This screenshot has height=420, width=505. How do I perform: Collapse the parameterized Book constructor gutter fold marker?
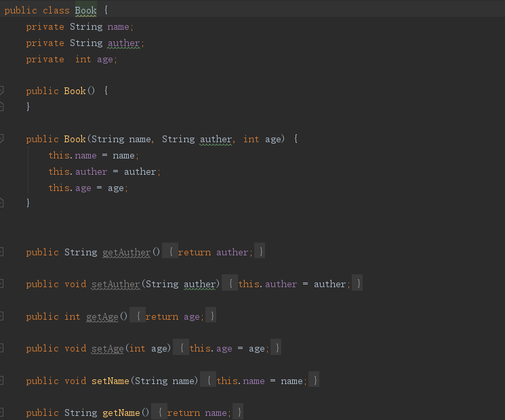(1, 139)
